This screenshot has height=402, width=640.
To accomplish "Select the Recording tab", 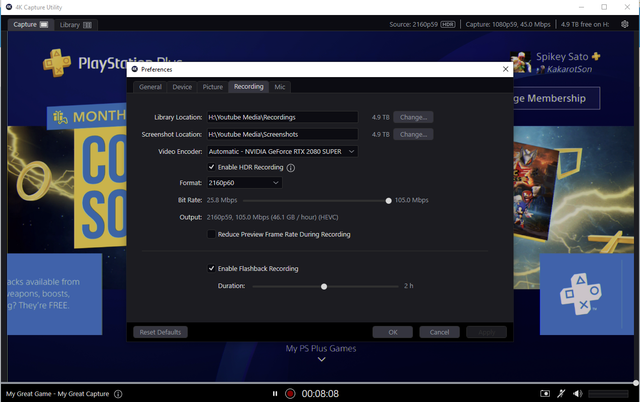I will (249, 87).
